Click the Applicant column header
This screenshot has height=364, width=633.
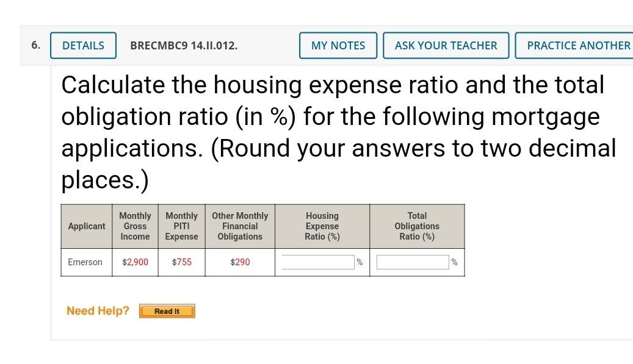pos(87,226)
